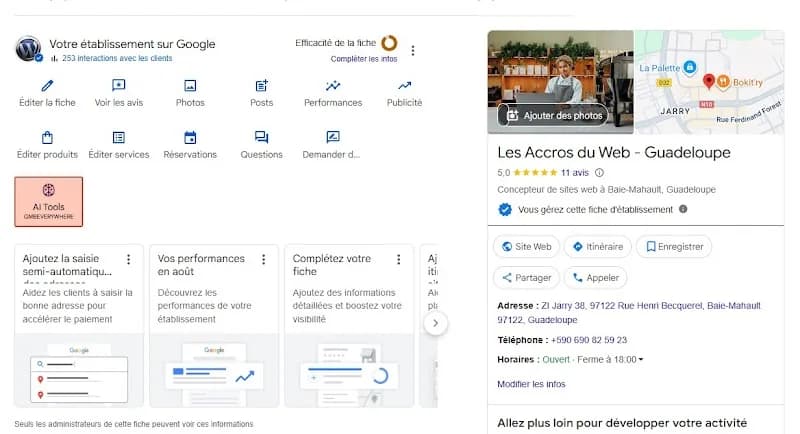The height and width of the screenshot is (434, 800).
Task: Open the Publicité trend icon
Action: click(404, 85)
